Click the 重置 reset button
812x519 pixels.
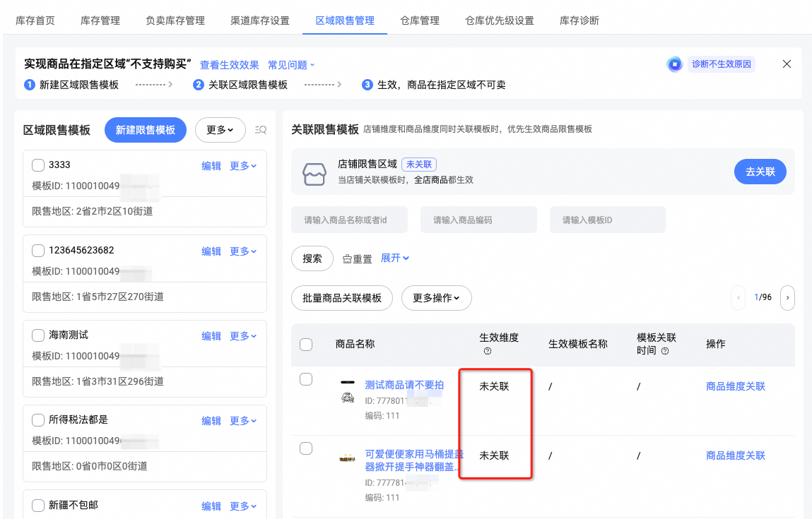[x=358, y=258]
